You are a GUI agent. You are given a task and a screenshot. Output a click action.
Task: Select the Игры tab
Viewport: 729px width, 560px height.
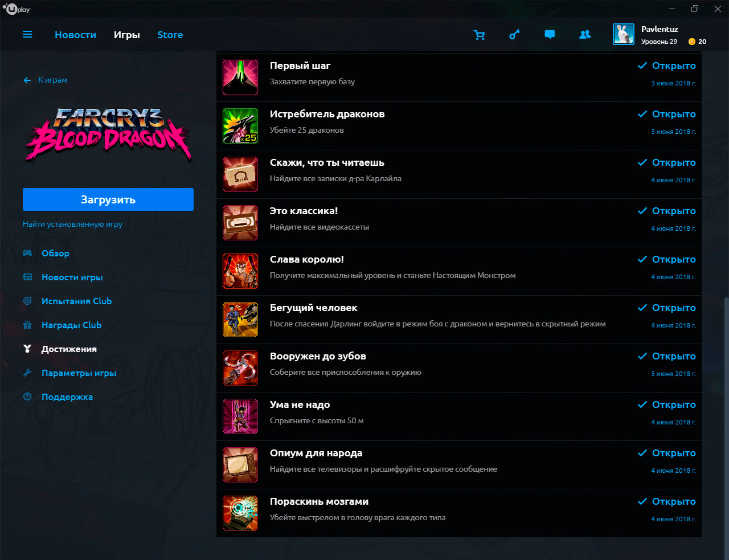126,35
